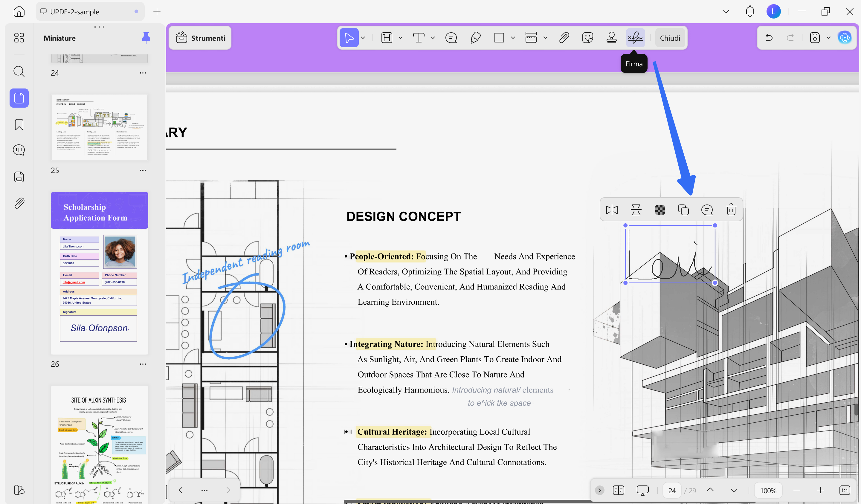Select the Attach file paperclip tool
861x504 pixels.
click(x=564, y=38)
